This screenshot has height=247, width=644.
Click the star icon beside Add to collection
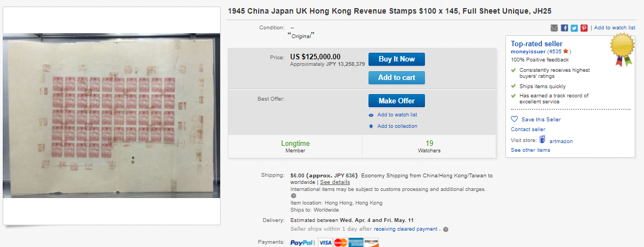click(371, 126)
